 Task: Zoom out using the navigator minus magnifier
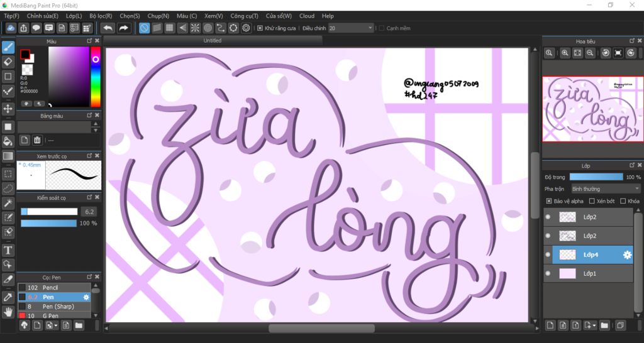click(x=590, y=53)
